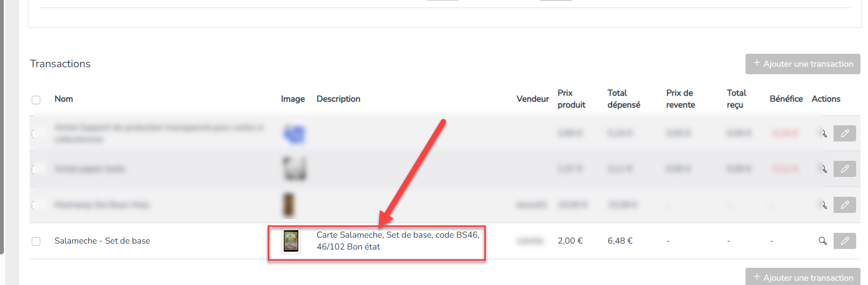Sort by the Nom column header

(x=63, y=99)
